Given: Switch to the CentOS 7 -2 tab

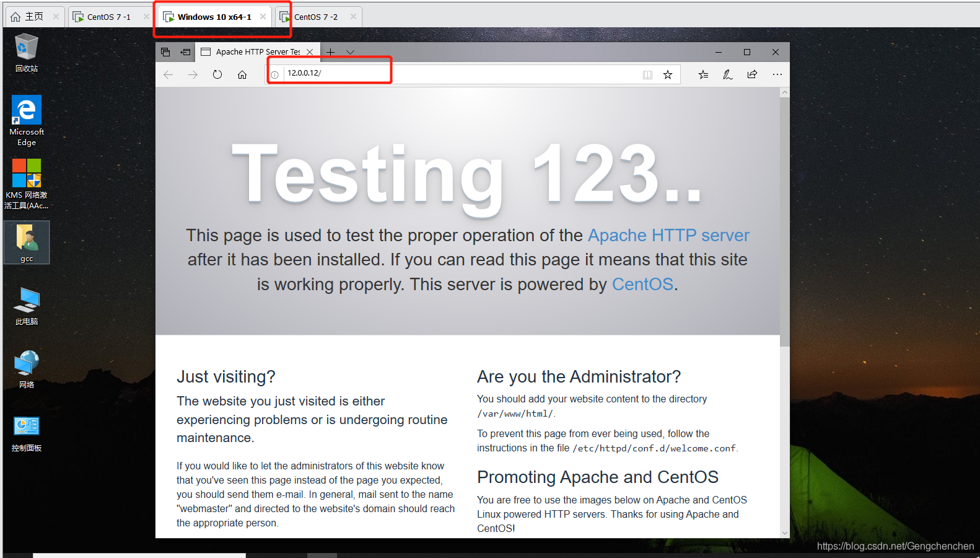Looking at the screenshot, I should click(x=318, y=17).
